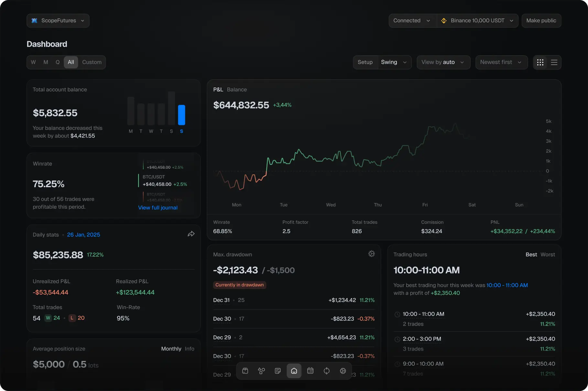The width and height of the screenshot is (588, 391).
Task: Click the Make public button
Action: [x=541, y=20]
